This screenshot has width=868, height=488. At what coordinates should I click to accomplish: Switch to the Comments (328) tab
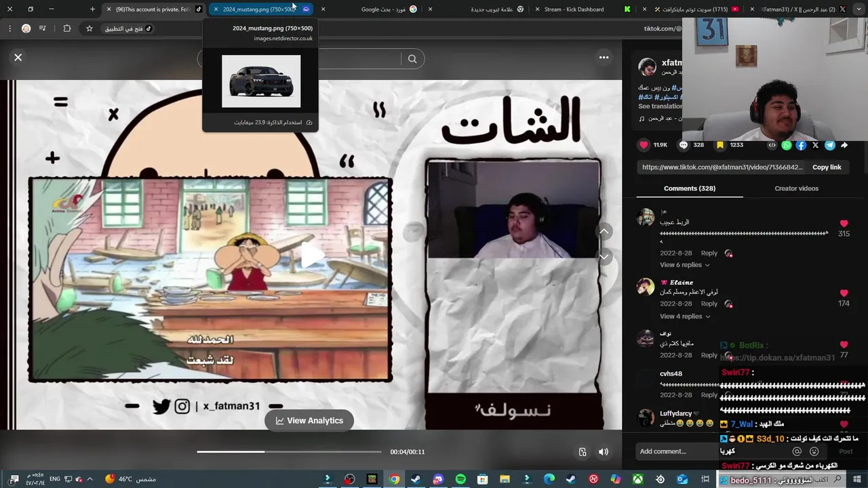pos(689,188)
